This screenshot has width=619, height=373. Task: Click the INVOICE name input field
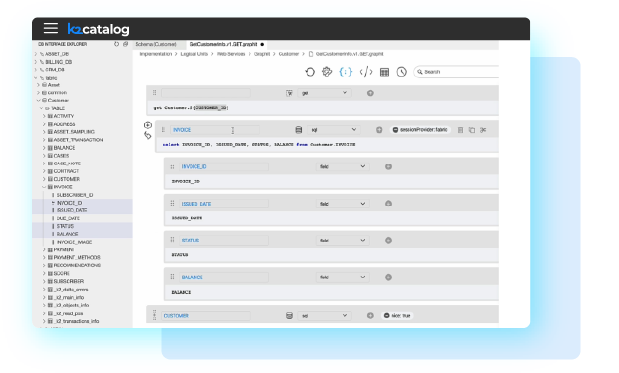pyautogui.click(x=215, y=130)
